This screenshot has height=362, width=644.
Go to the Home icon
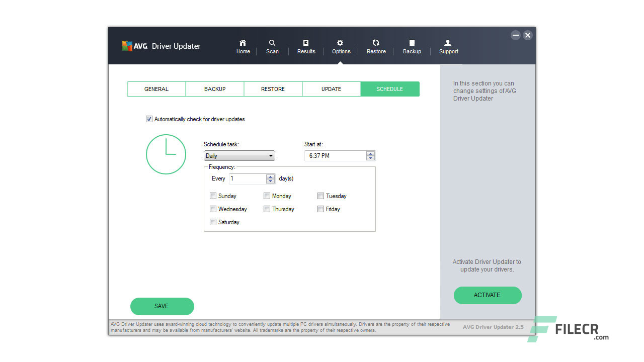coord(243,43)
